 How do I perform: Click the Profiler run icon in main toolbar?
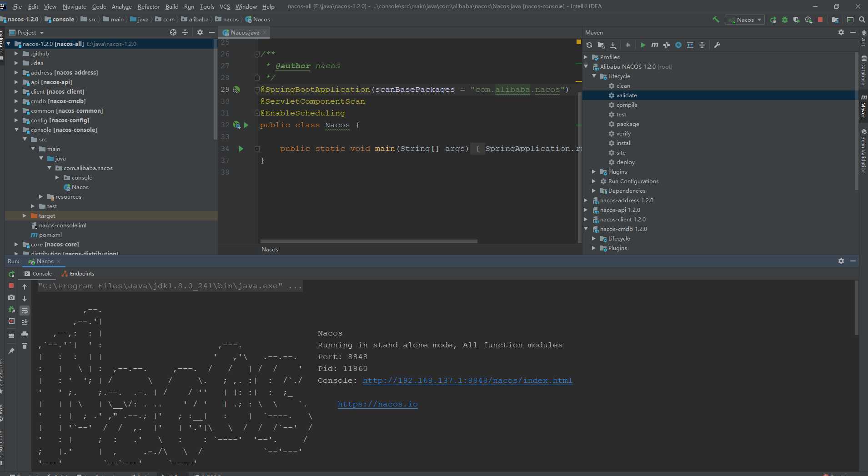tap(808, 20)
